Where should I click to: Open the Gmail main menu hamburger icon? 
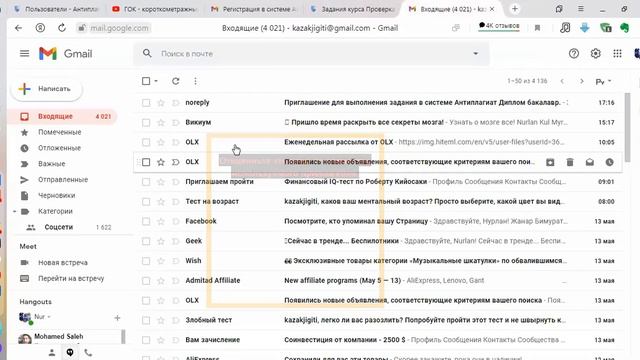click(24, 53)
